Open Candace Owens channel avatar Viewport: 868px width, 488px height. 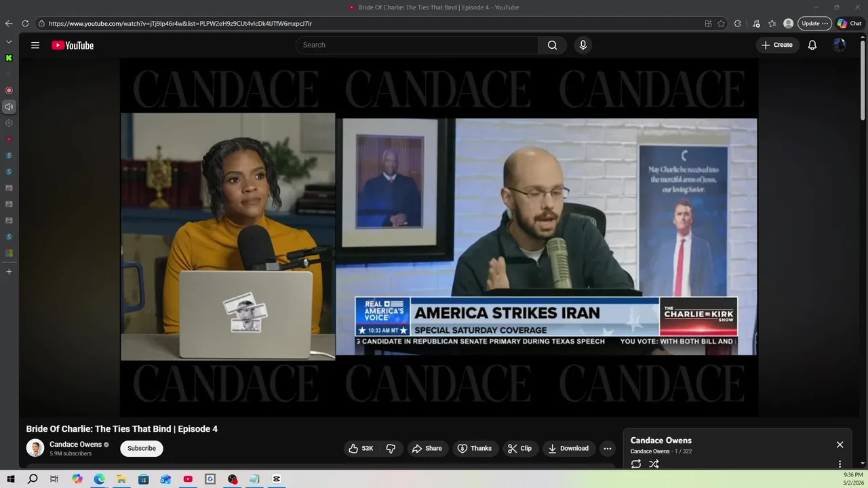click(x=35, y=448)
